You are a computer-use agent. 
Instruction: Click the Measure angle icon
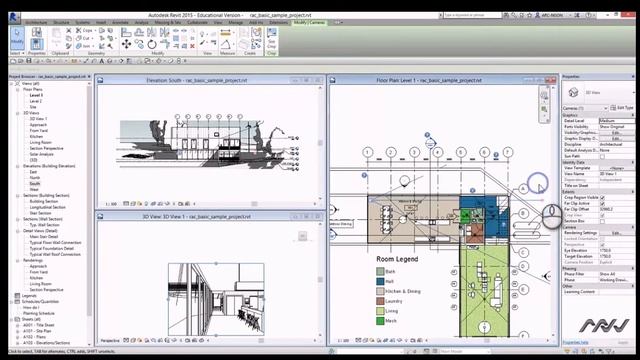[x=225, y=44]
